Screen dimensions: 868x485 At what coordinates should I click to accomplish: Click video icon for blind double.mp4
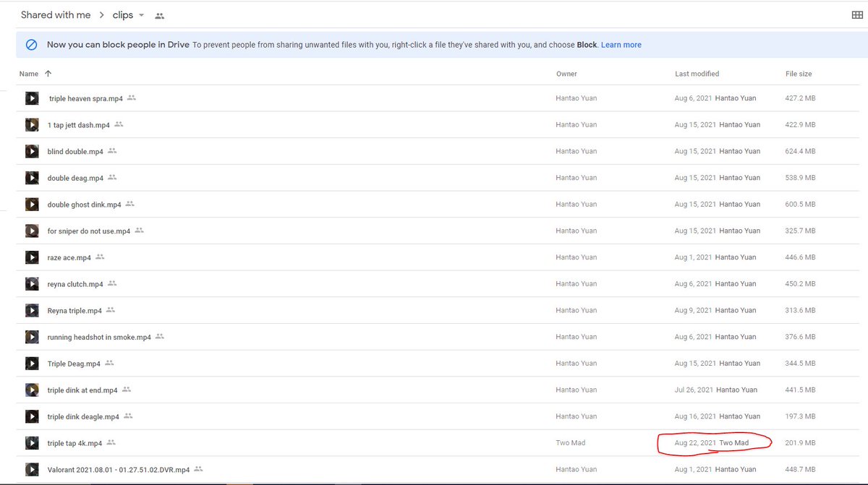point(32,151)
